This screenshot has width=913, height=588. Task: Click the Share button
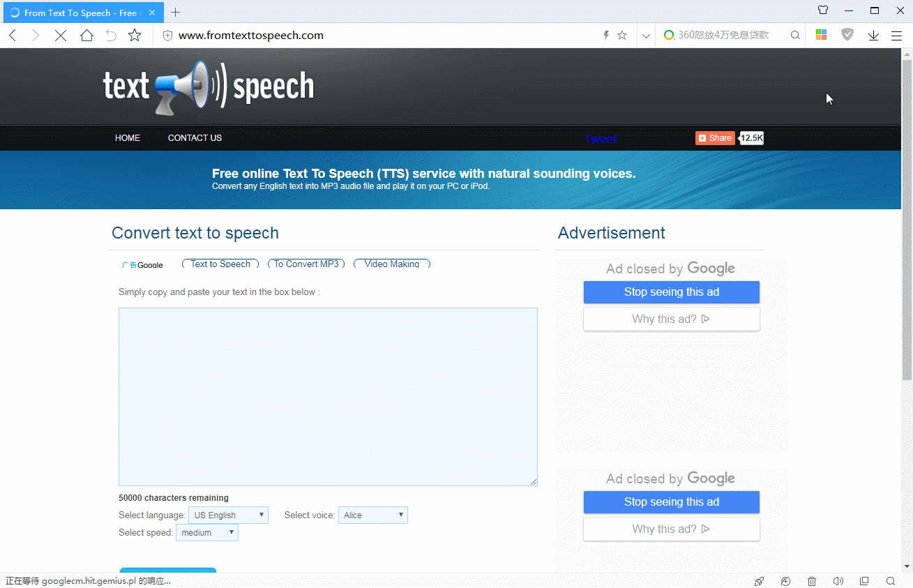click(x=715, y=138)
